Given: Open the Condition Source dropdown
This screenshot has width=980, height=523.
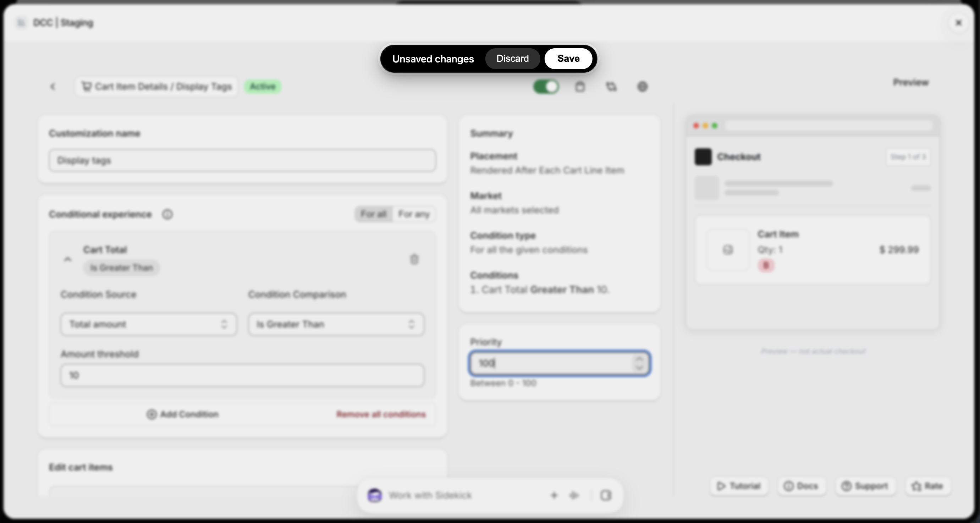Looking at the screenshot, I should click(149, 324).
